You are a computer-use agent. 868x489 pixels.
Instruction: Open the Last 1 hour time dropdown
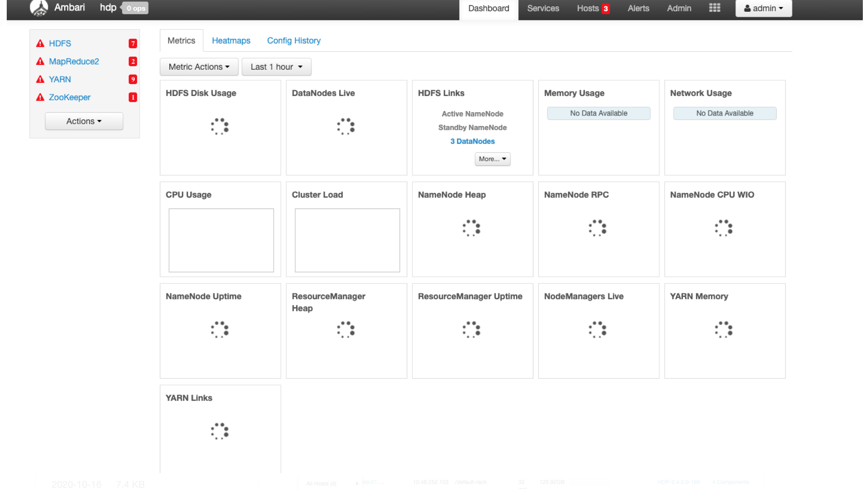(x=276, y=67)
